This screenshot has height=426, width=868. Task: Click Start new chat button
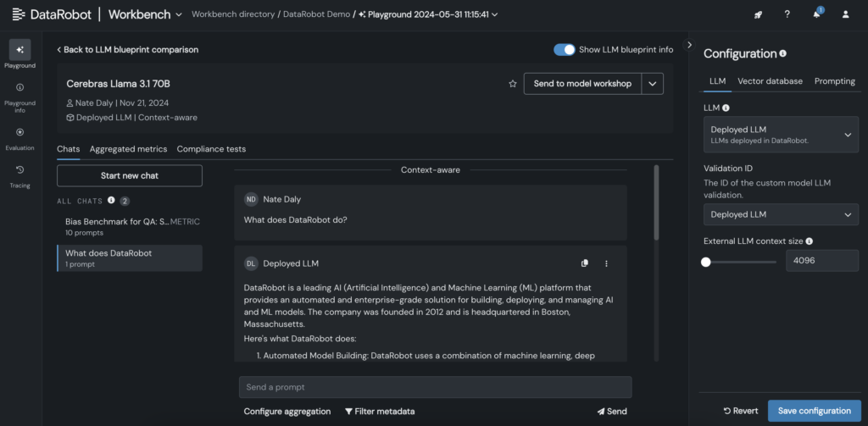(x=130, y=175)
